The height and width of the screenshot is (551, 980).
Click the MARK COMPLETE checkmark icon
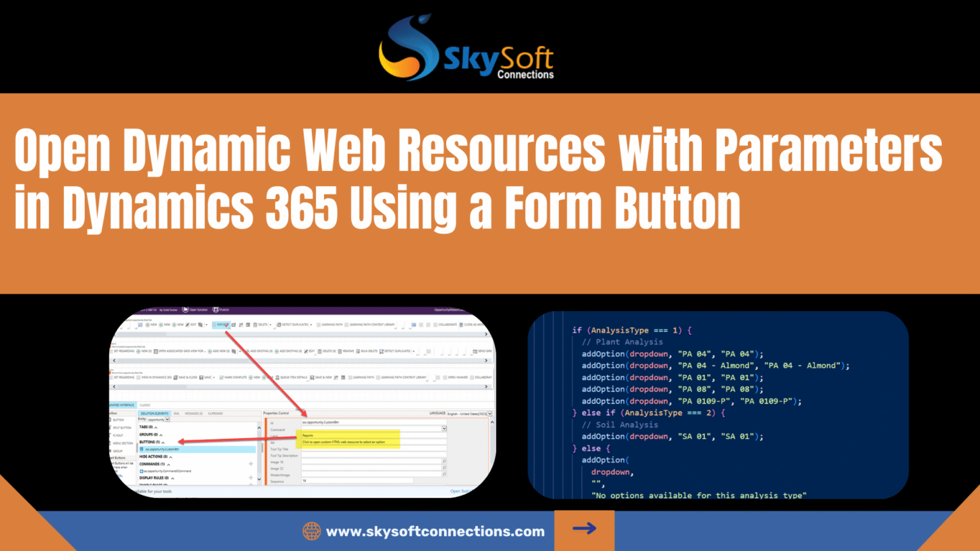[222, 377]
